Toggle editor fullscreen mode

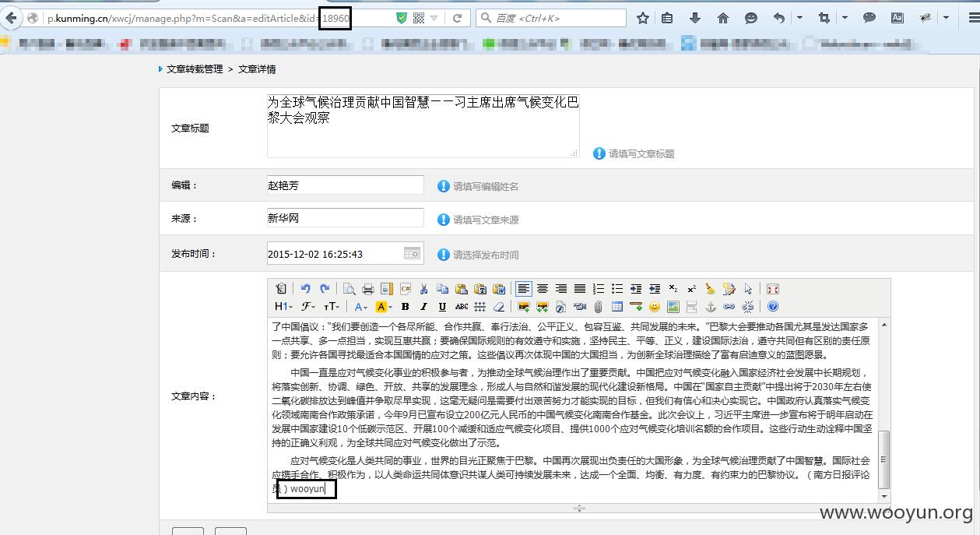[x=771, y=289]
